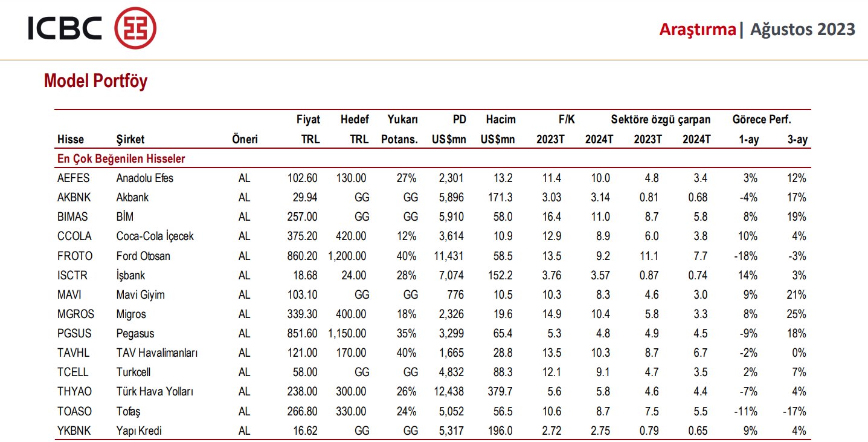Click the "Öneri" column header
The image size is (868, 442).
[245, 140]
